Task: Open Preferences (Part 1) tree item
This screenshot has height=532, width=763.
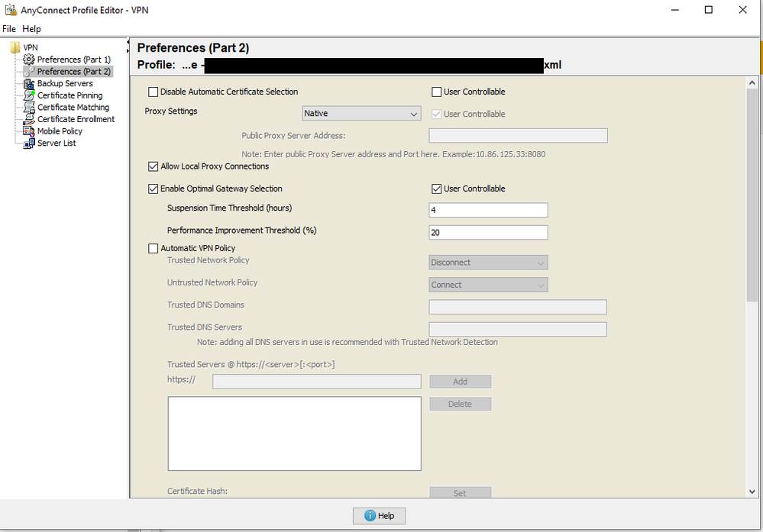Action: click(x=74, y=60)
